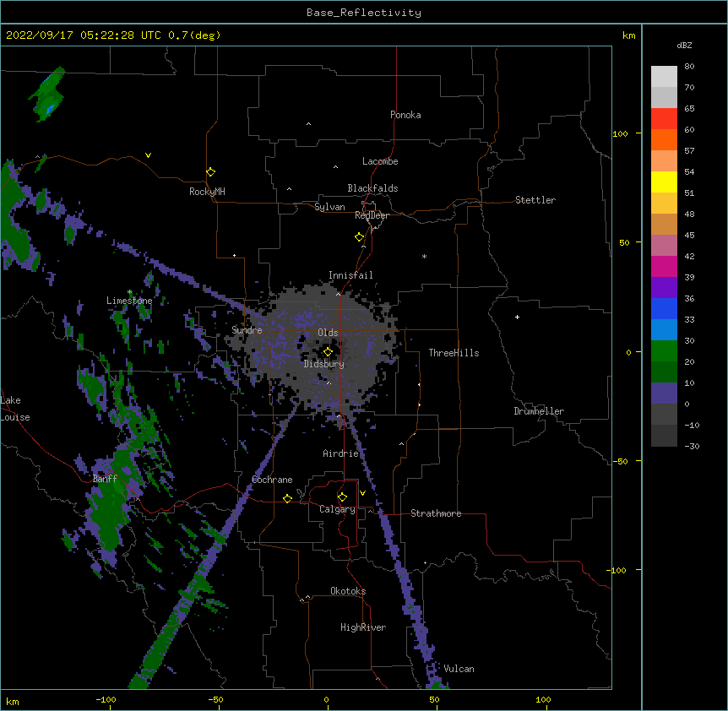Click the yellow marker south of RedDeer

click(359, 237)
